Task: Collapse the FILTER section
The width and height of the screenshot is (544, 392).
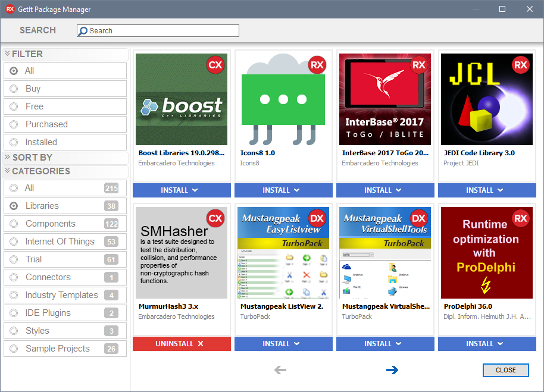Action: point(65,54)
